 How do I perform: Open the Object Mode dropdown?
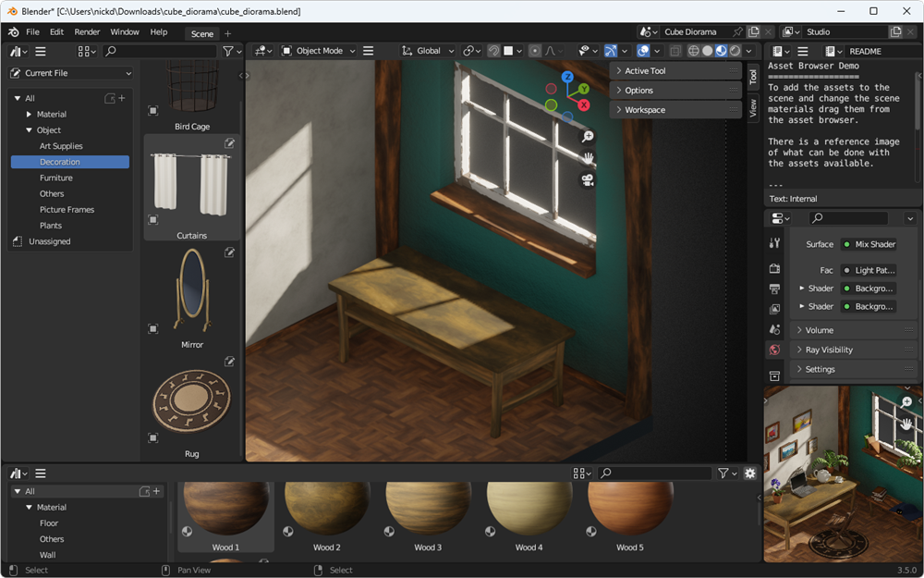[x=318, y=51]
